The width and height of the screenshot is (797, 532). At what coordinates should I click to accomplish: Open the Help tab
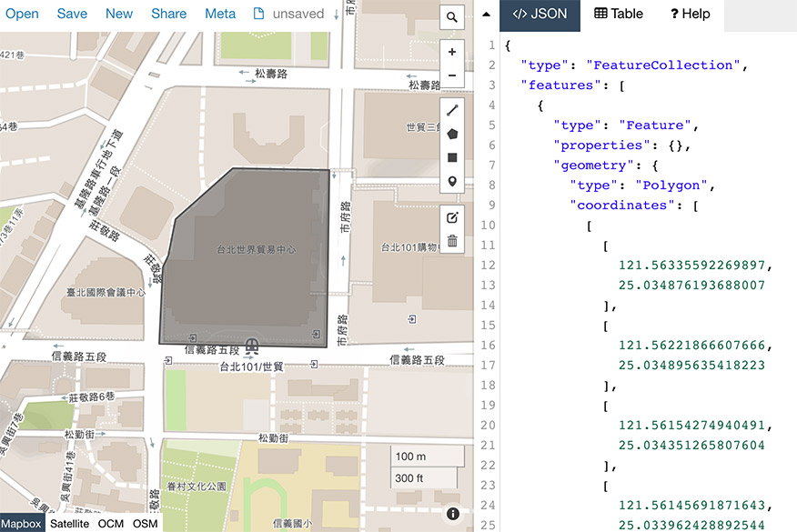(690, 14)
